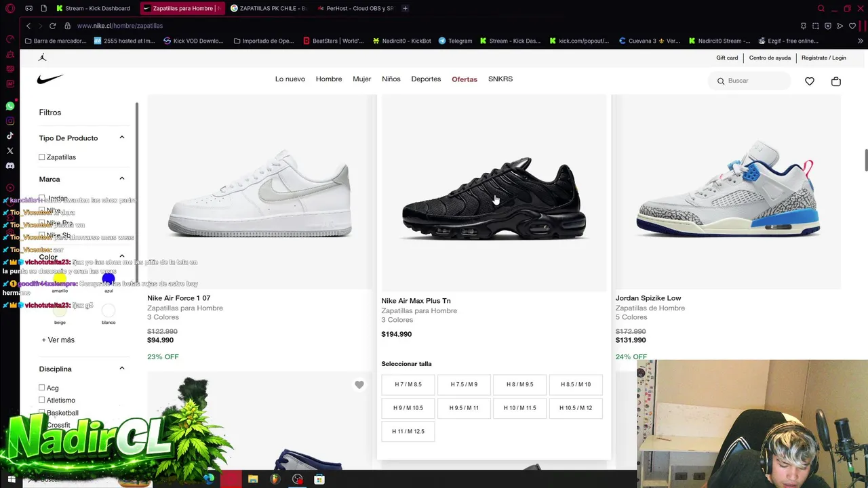Open the ad blocker shield icon
The width and height of the screenshot is (868, 488).
point(828,26)
